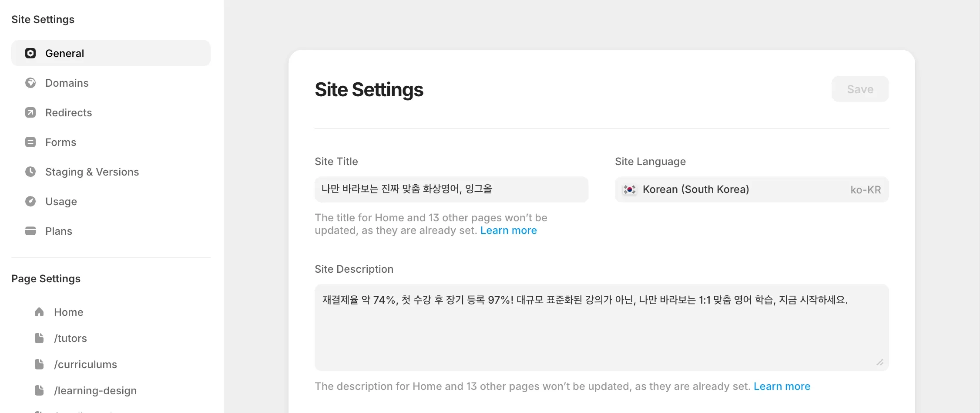Open /learning-design page settings
980x413 pixels.
95,390
